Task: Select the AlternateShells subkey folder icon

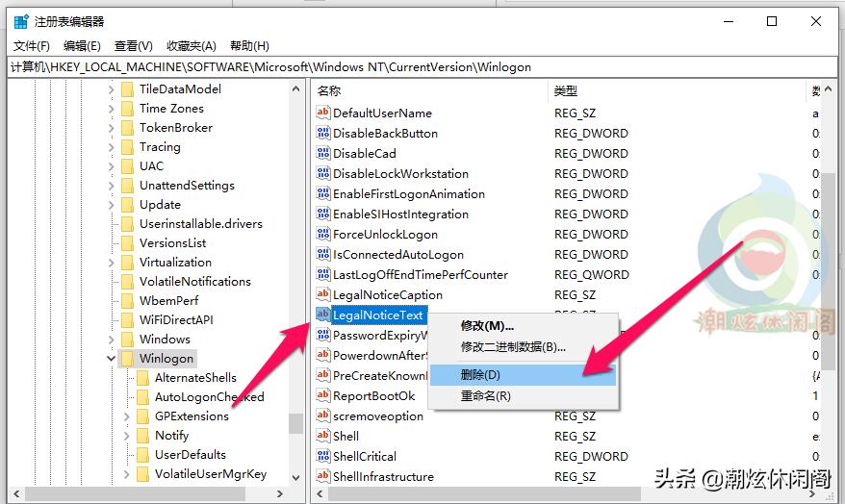Action: pyautogui.click(x=142, y=378)
